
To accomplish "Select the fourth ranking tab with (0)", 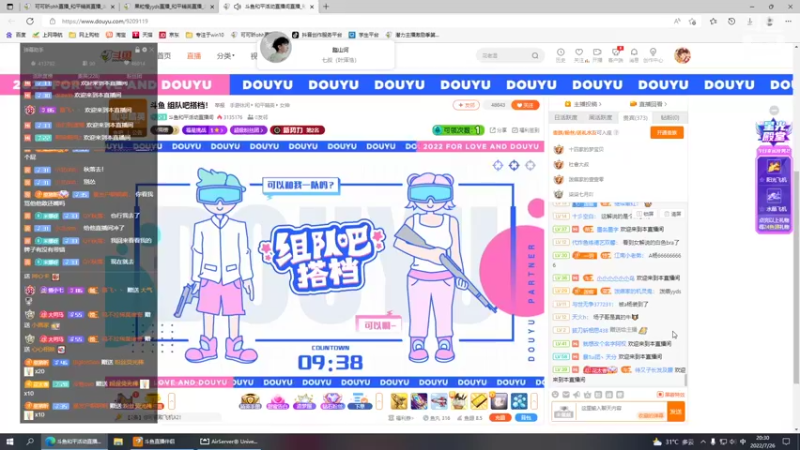I will coord(669,117).
